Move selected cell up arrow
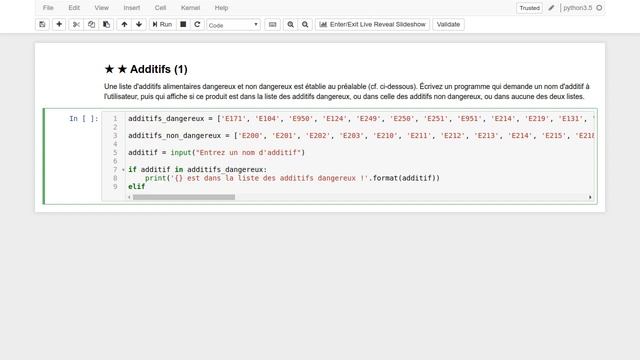The height and width of the screenshot is (360, 640). (x=124, y=24)
